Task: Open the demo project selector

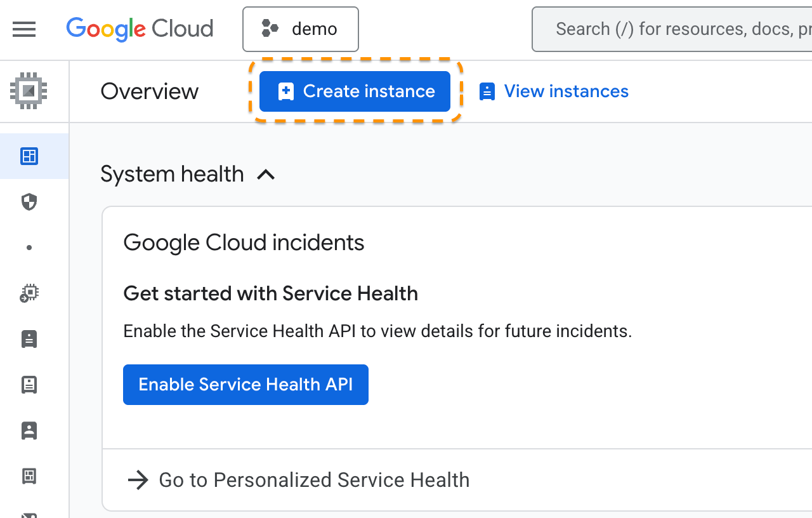Action: pyautogui.click(x=301, y=29)
